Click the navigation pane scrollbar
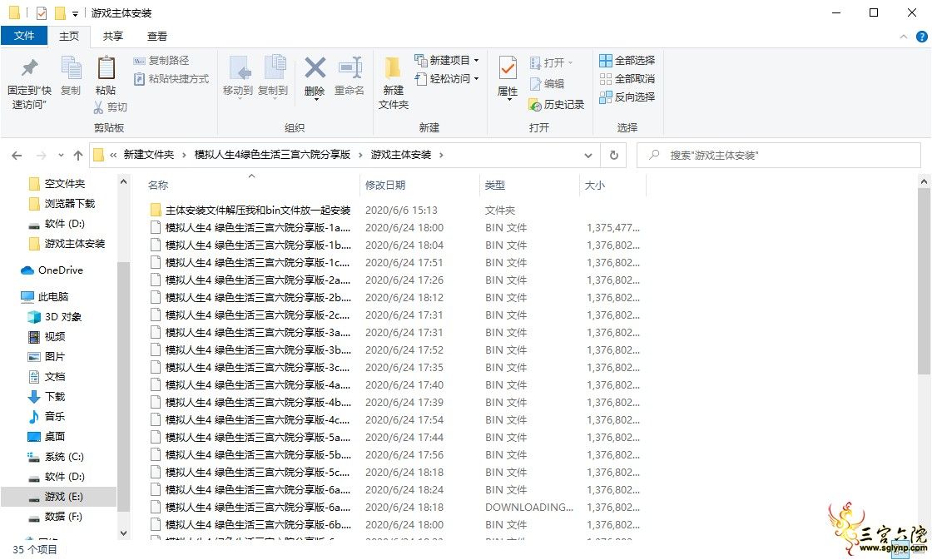The width and height of the screenshot is (932, 560). click(x=124, y=386)
